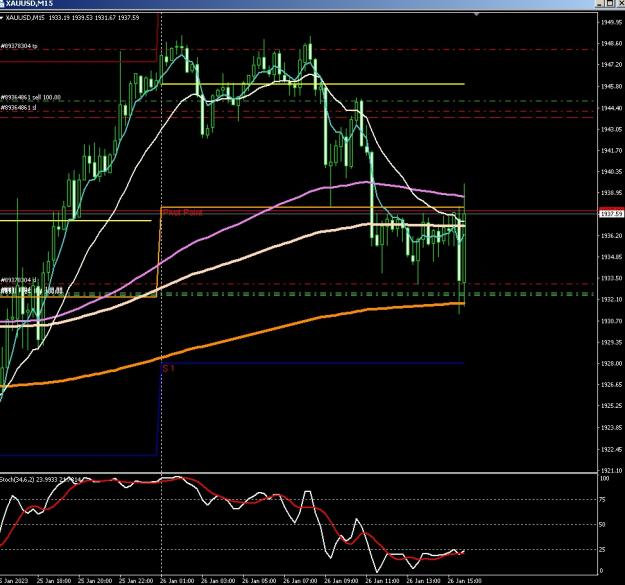Click the 1949.95 price scale value
The height and width of the screenshot is (585, 625).
click(611, 22)
